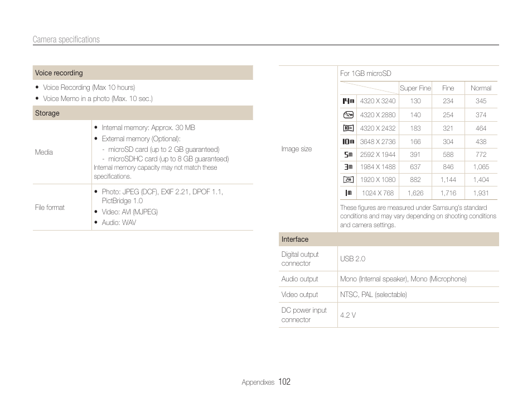
Task: Click 'Photo: JPEG (DCF), EXIF 2.21' line
Action: click(x=162, y=192)
